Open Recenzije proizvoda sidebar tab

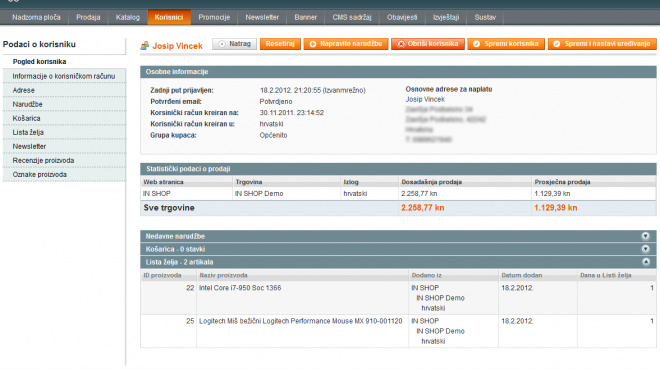64,160
